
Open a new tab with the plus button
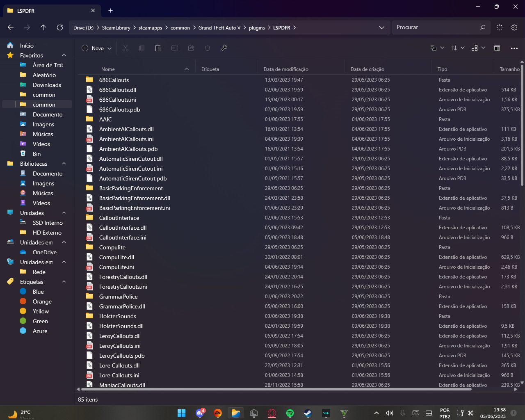click(110, 11)
